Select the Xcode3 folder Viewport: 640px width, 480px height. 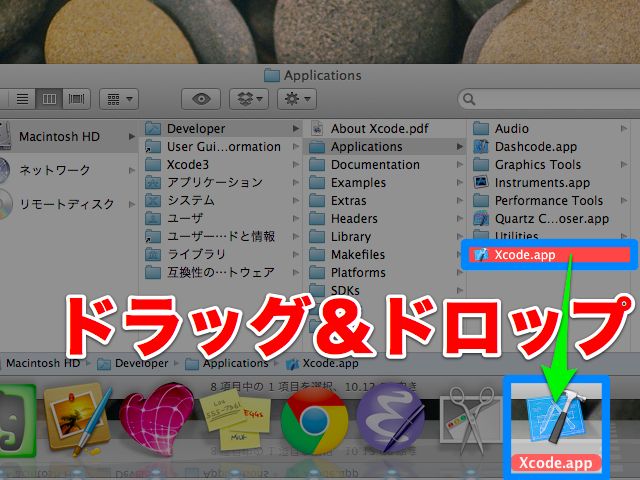tap(222, 165)
